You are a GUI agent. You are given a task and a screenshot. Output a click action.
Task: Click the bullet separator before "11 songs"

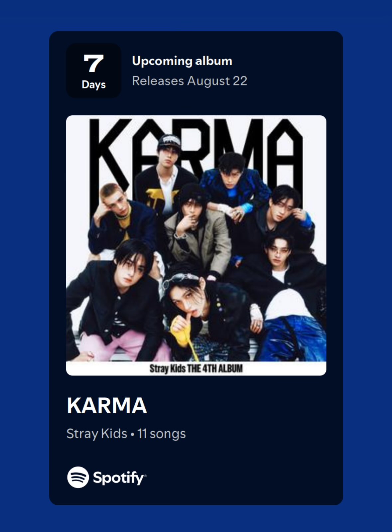(x=132, y=435)
